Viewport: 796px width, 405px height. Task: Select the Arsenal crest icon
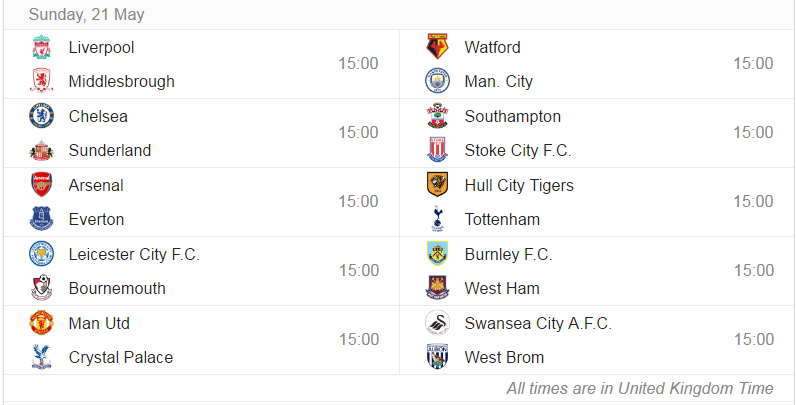pyautogui.click(x=41, y=185)
